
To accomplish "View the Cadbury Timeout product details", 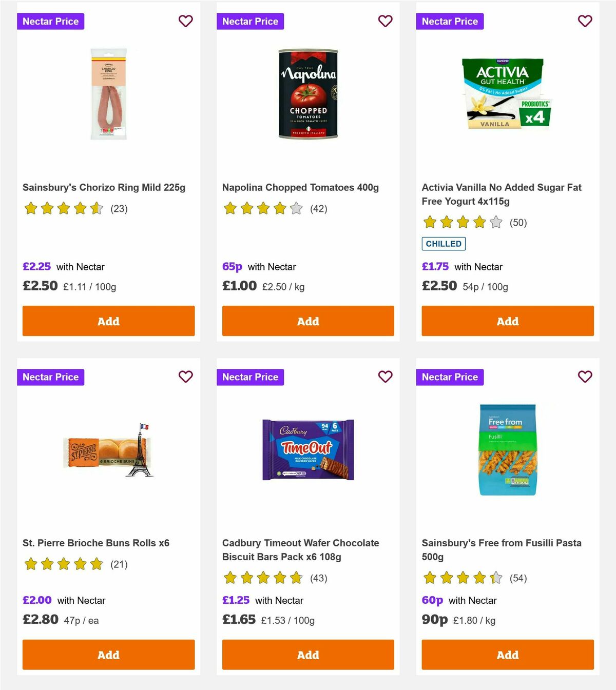I will pos(300,549).
